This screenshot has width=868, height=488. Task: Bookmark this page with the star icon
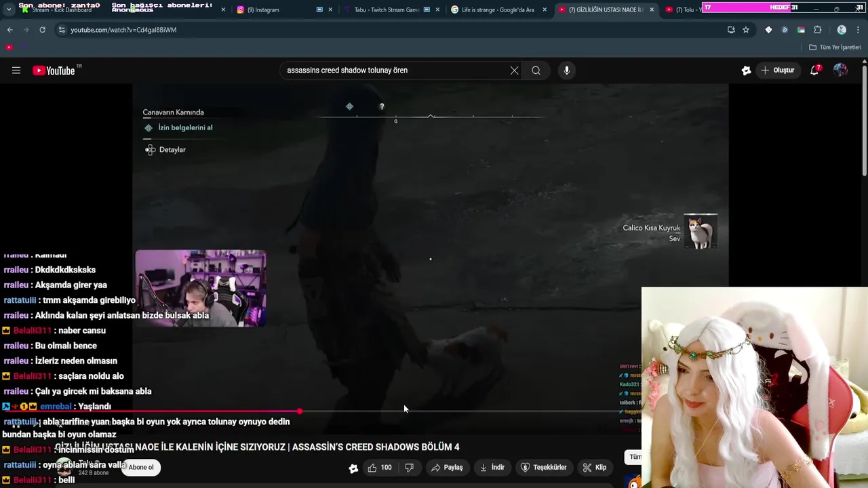point(746,30)
